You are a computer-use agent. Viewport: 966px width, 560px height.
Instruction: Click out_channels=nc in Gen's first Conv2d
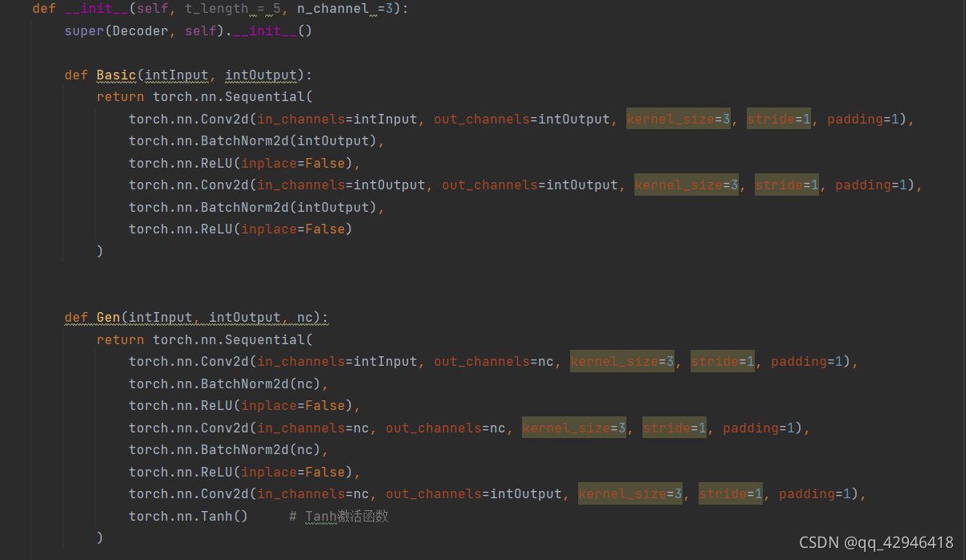point(494,361)
